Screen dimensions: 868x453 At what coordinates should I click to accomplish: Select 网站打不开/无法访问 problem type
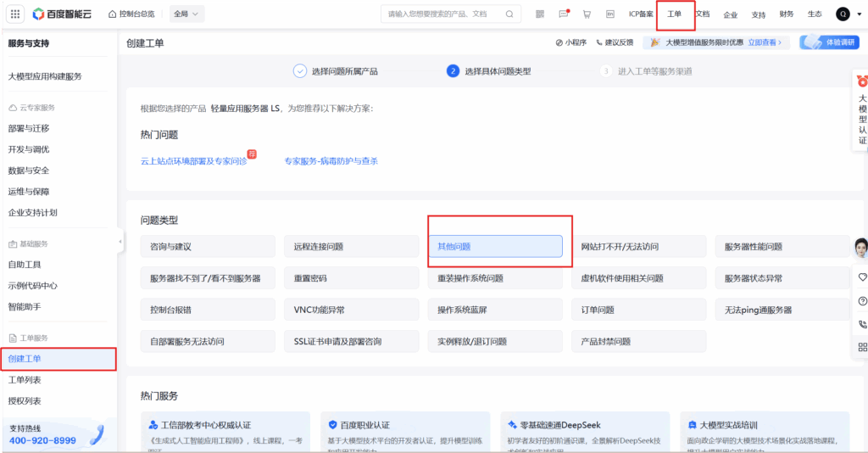click(639, 247)
